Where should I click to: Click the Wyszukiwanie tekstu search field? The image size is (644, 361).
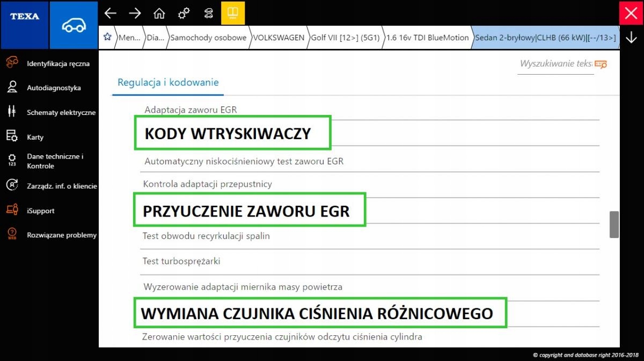pyautogui.click(x=555, y=64)
